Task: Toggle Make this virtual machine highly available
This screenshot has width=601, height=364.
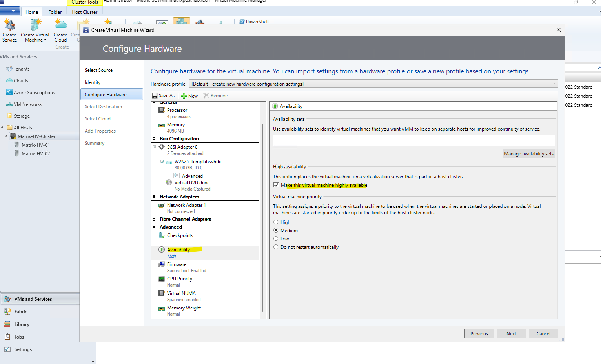Action: (x=276, y=185)
